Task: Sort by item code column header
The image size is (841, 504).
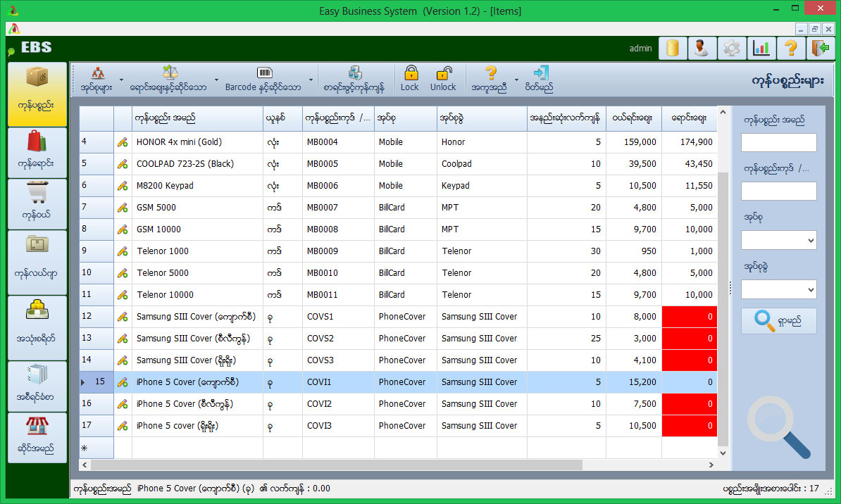Action: pyautogui.click(x=338, y=118)
